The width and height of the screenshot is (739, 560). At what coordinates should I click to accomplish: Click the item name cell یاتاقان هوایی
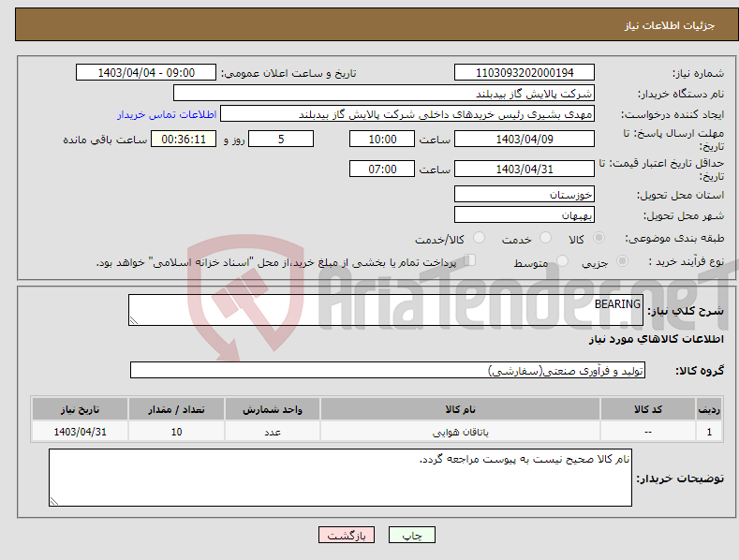(461, 432)
